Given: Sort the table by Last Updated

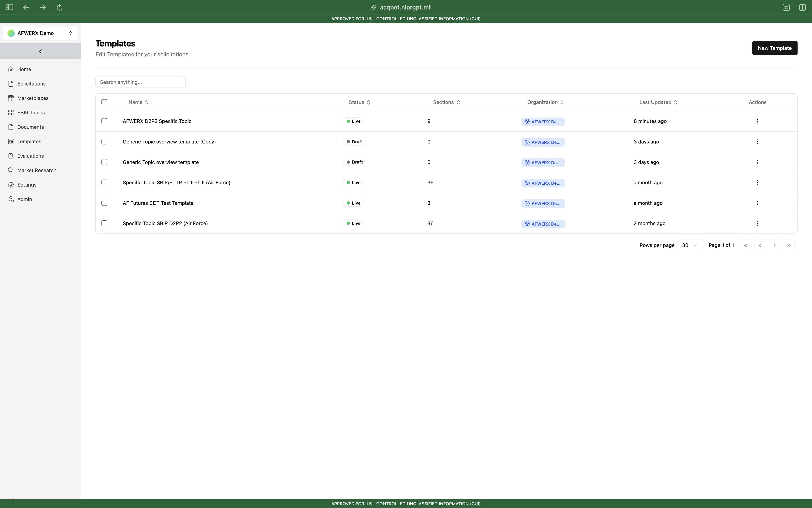Looking at the screenshot, I should pos(658,102).
